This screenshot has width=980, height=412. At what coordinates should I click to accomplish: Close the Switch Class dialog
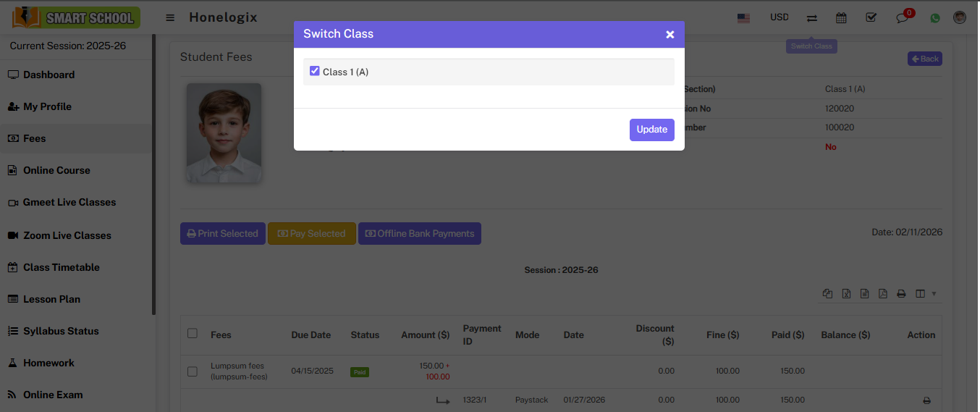coord(669,34)
